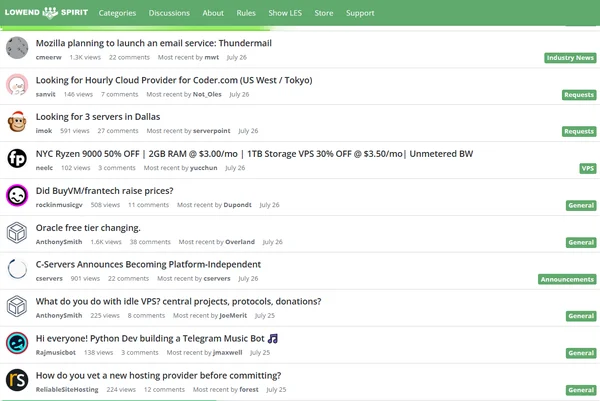Open the Mozilla Thundermail thread
The width and height of the screenshot is (600, 401).
click(154, 43)
